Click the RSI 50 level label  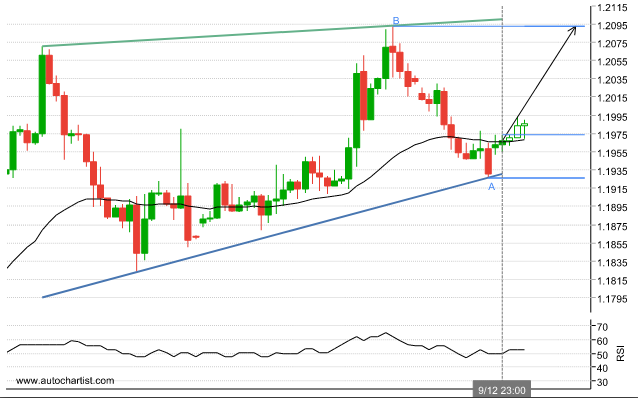602,355
